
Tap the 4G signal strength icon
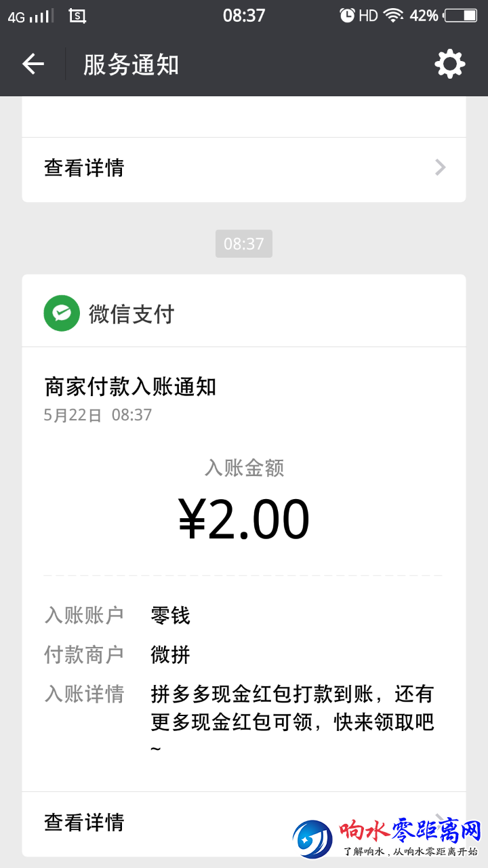pyautogui.click(x=28, y=16)
